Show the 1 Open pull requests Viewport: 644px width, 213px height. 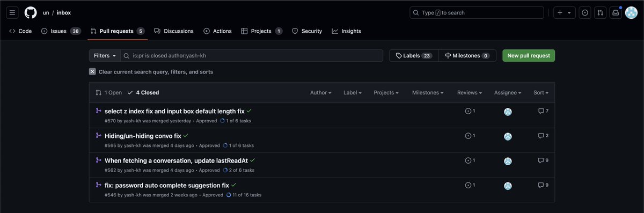109,92
